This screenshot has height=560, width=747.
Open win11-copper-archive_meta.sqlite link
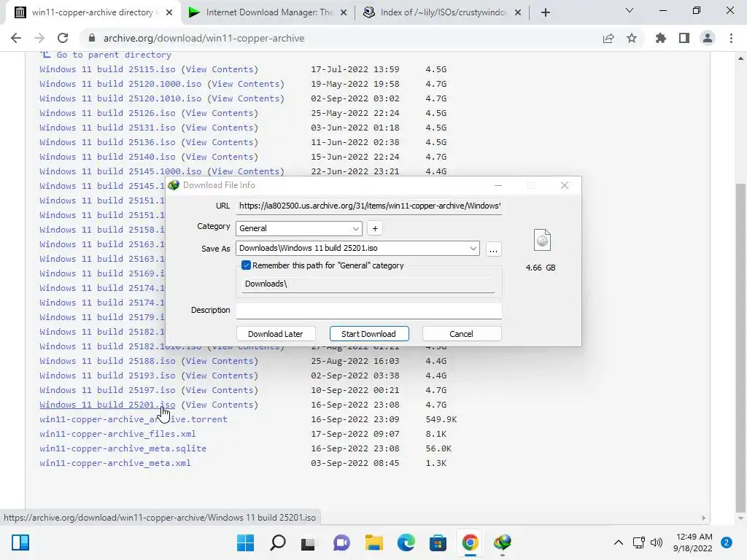pyautogui.click(x=123, y=448)
